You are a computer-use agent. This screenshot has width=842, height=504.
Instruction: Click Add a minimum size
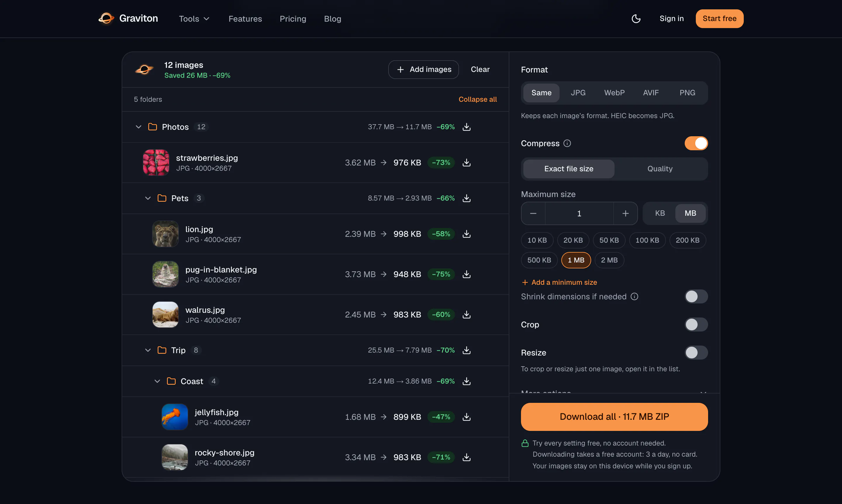click(x=559, y=282)
